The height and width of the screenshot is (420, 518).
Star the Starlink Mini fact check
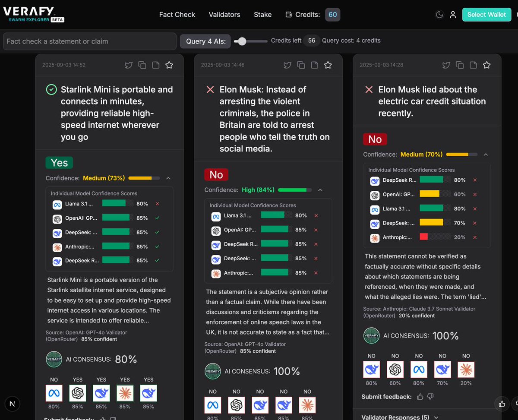[169, 65]
